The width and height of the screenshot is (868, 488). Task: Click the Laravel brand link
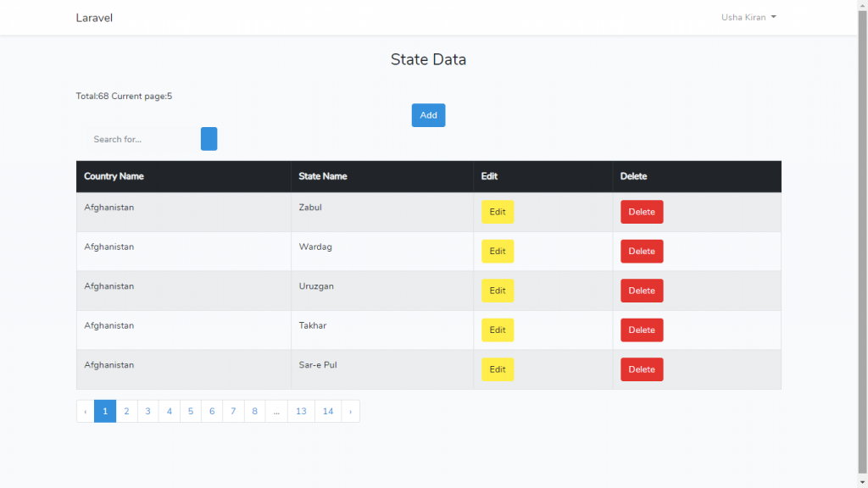click(x=94, y=18)
